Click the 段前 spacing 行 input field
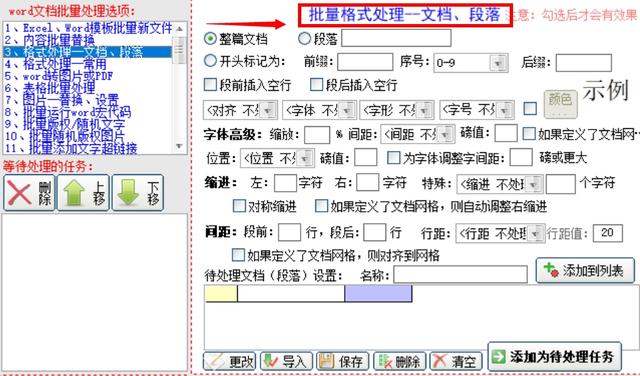 (289, 232)
